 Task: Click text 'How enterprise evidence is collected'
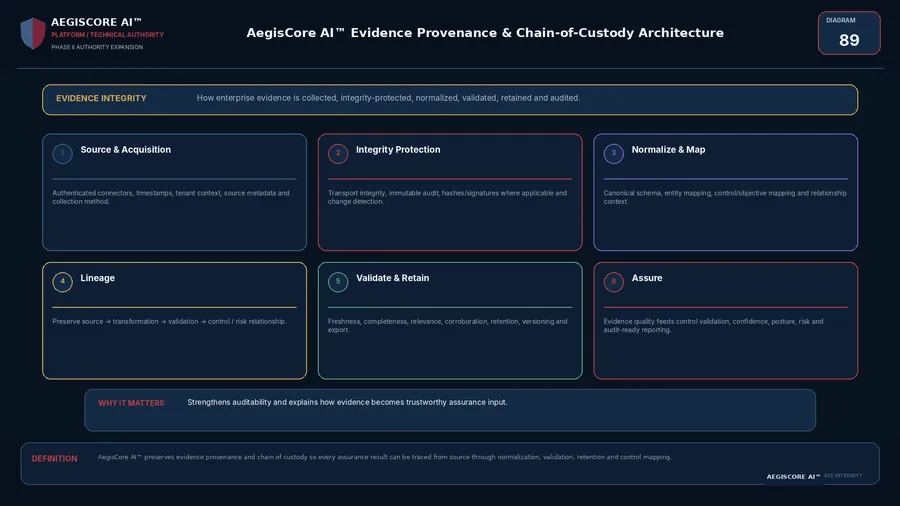pos(266,98)
